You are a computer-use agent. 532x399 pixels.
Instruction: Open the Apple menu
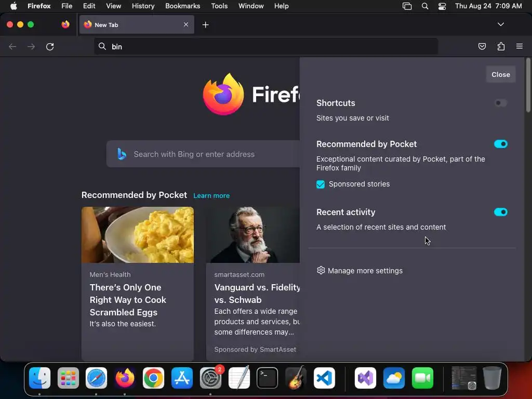[14, 6]
